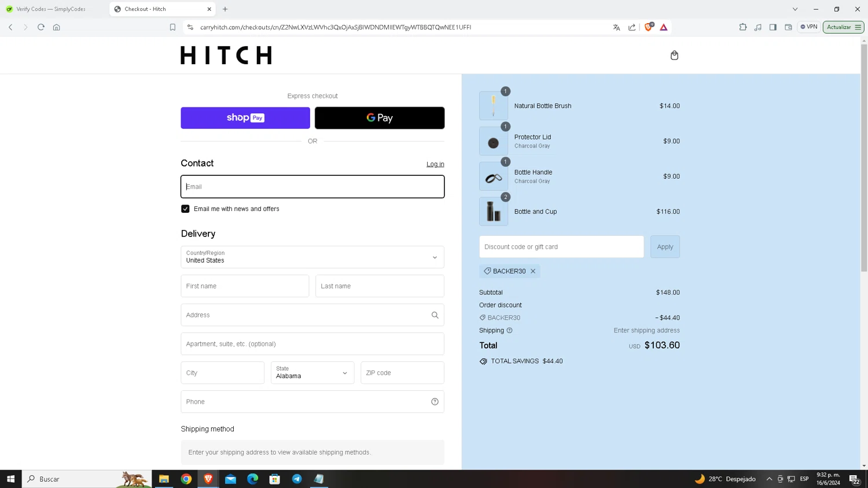This screenshot has width=868, height=488.
Task: Open File Explorer from the taskbar
Action: pyautogui.click(x=164, y=479)
